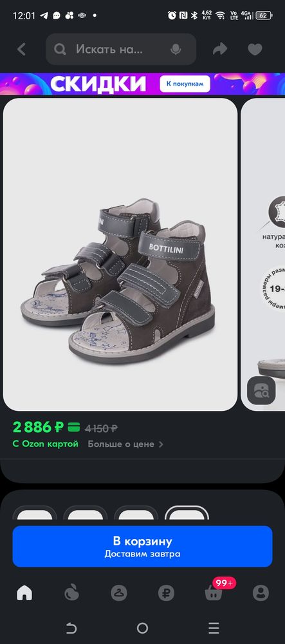Click the 'К покупкам' banner button

(185, 84)
